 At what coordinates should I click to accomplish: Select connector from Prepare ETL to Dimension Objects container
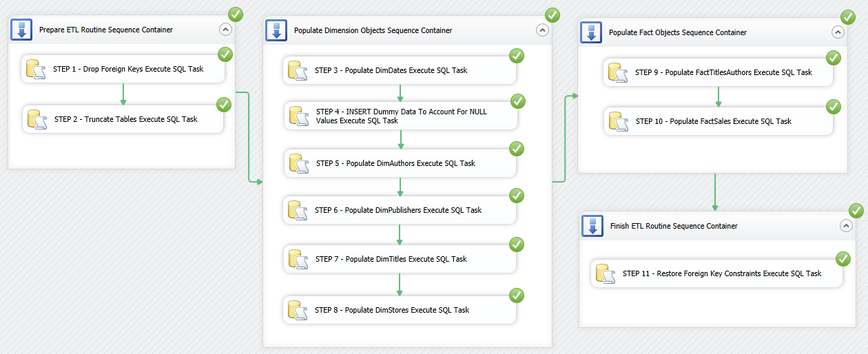pos(248,138)
